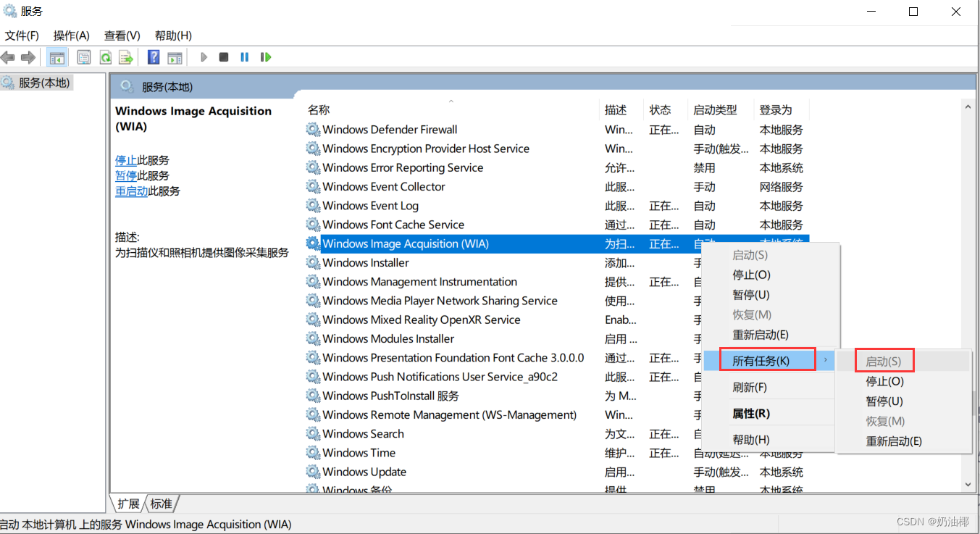Click gear icon of Windows Event Log

pos(313,206)
